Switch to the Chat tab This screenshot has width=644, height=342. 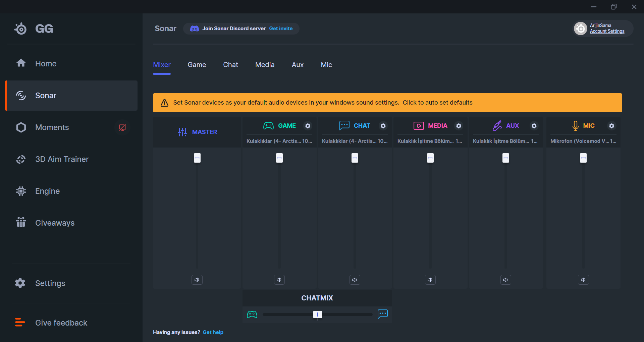pos(231,65)
